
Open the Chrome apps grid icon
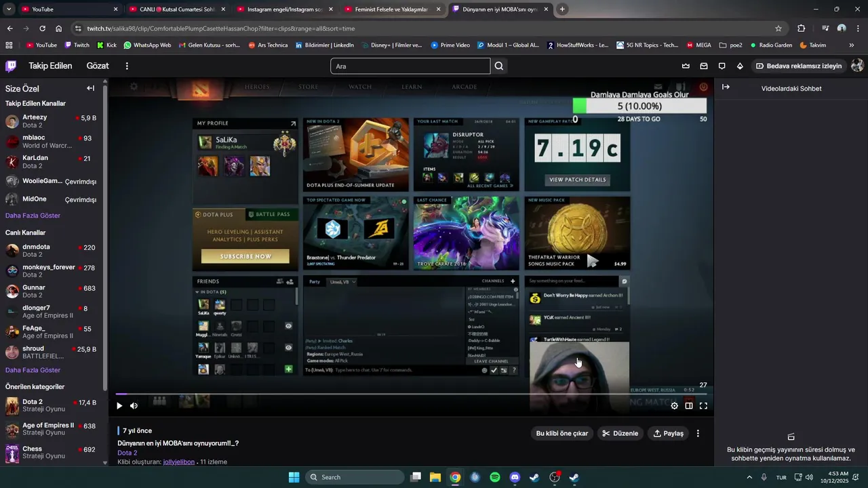9,45
